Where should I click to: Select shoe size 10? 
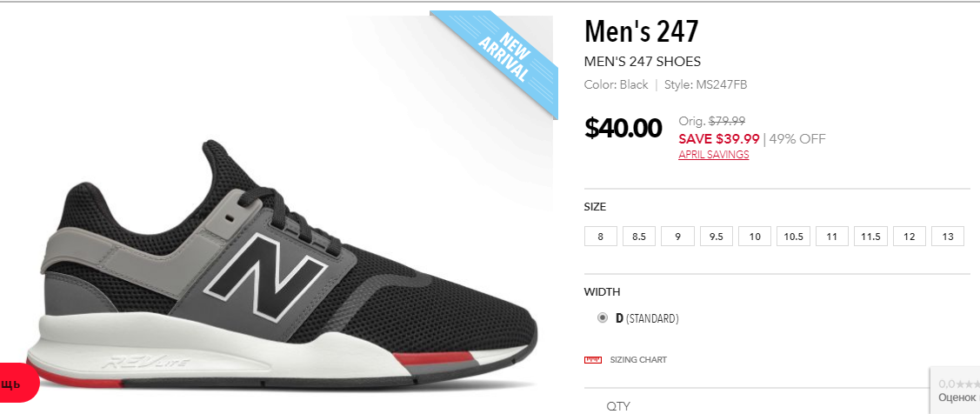coord(755,237)
